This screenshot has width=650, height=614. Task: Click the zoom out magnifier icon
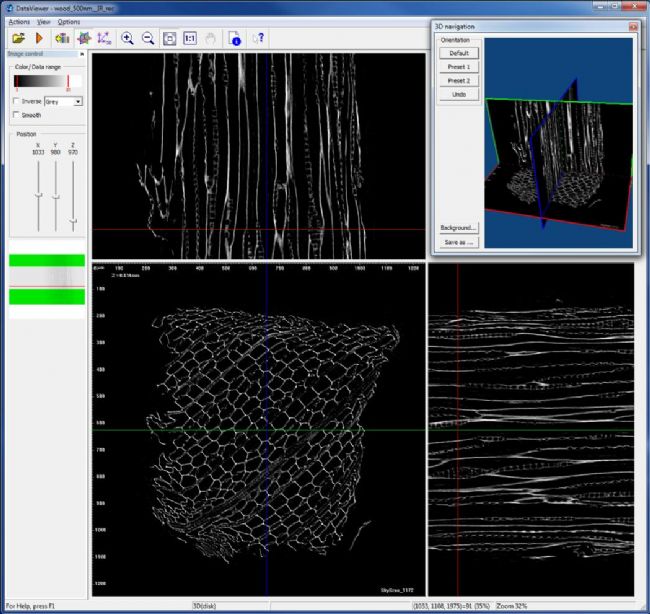[148, 38]
